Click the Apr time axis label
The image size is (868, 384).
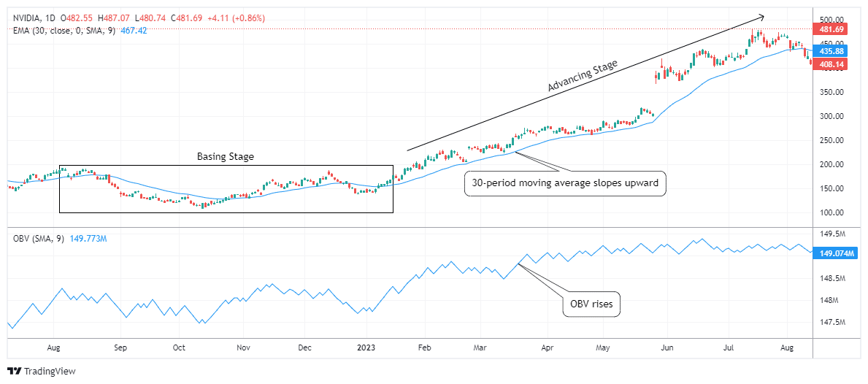click(548, 348)
